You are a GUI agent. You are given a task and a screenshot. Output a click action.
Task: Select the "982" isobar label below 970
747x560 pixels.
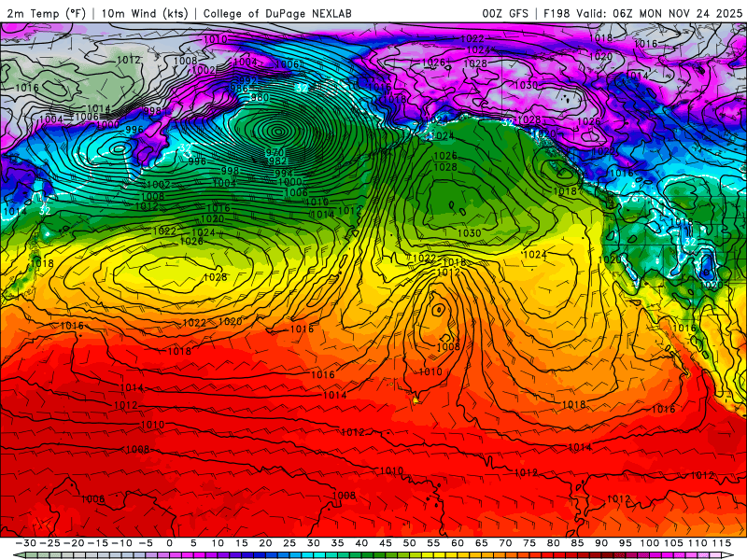[x=277, y=161]
